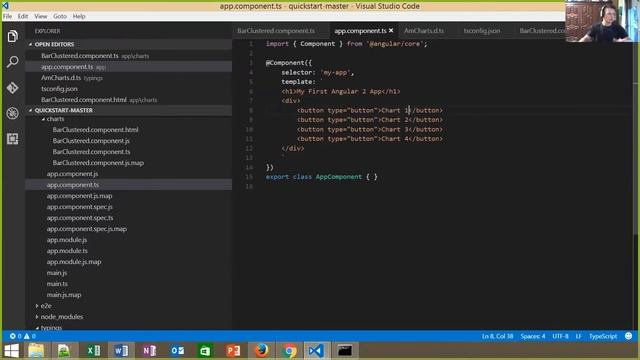Place cursor on export class AppComponent line
The image size is (640, 360).
pyautogui.click(x=322, y=177)
